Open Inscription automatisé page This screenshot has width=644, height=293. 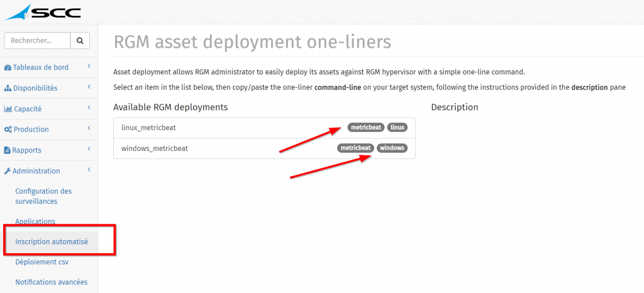[52, 241]
